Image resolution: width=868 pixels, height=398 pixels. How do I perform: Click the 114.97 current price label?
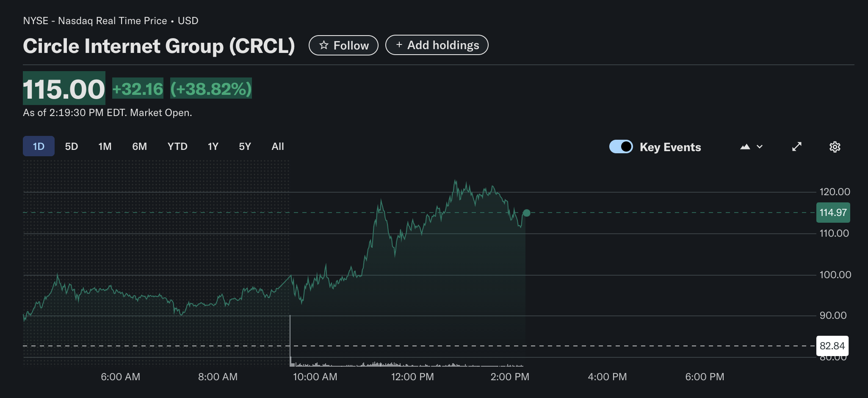(833, 213)
